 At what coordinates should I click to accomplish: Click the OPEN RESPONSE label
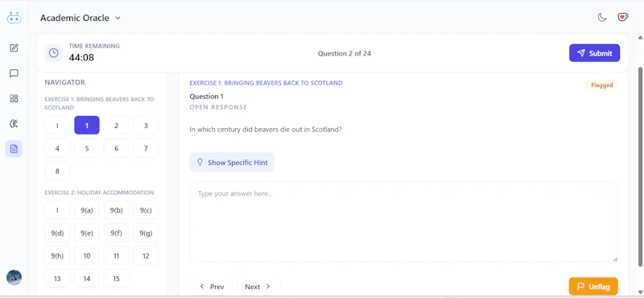tap(218, 107)
